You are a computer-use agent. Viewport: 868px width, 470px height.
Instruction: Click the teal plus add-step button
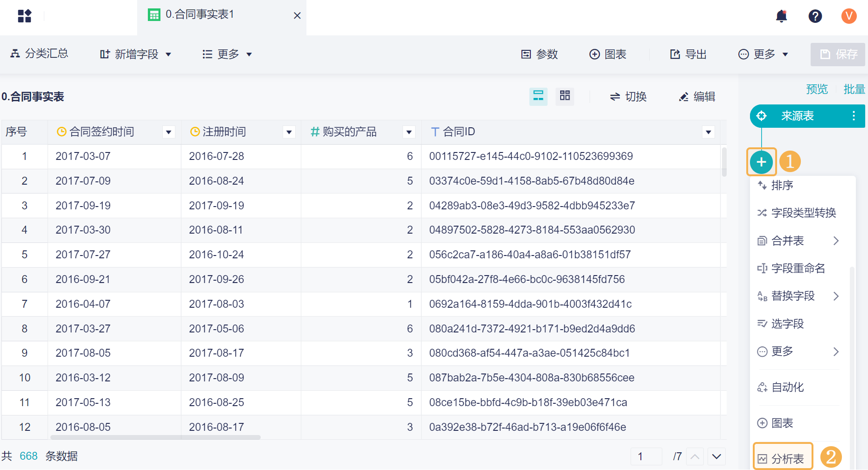tap(762, 162)
